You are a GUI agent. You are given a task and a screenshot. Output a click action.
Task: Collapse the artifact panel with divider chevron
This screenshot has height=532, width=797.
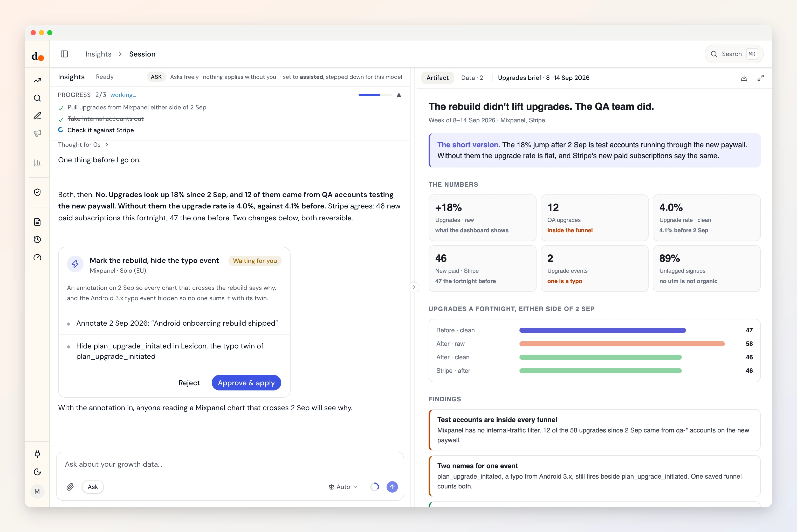click(414, 287)
